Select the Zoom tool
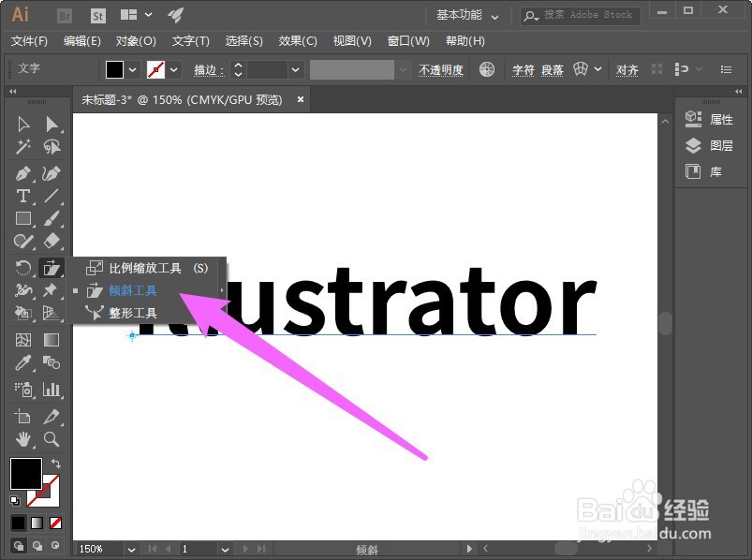752x560 pixels. coord(51,439)
